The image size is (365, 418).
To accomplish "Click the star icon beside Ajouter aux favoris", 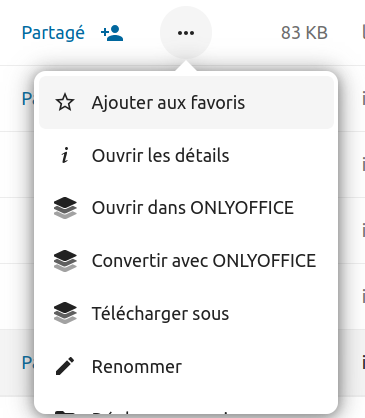I will pos(65,102).
